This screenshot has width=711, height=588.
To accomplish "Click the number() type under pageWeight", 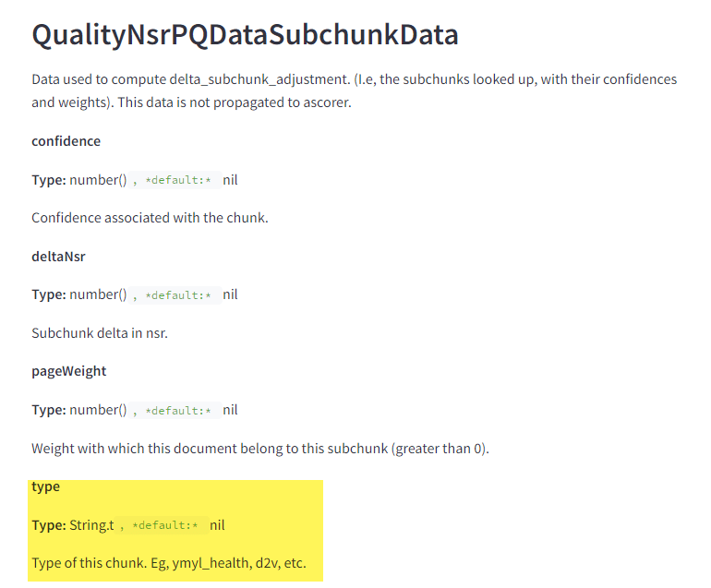I will click(98, 410).
